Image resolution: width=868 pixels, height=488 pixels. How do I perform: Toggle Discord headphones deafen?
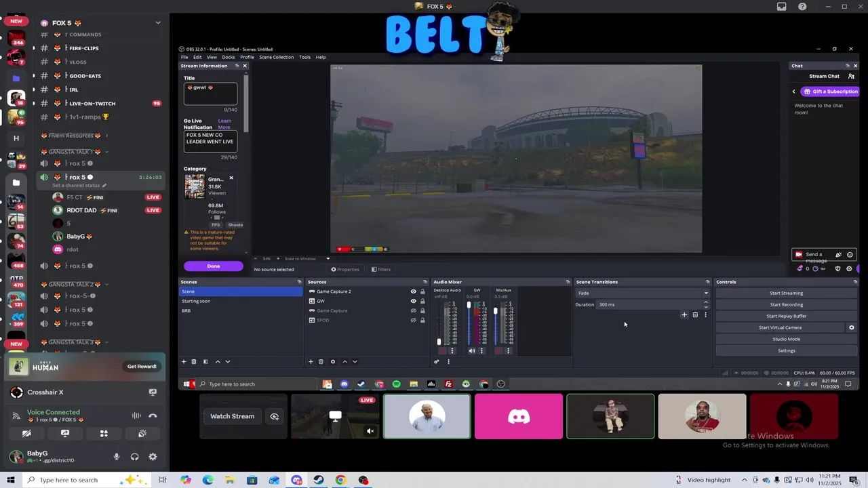134,457
